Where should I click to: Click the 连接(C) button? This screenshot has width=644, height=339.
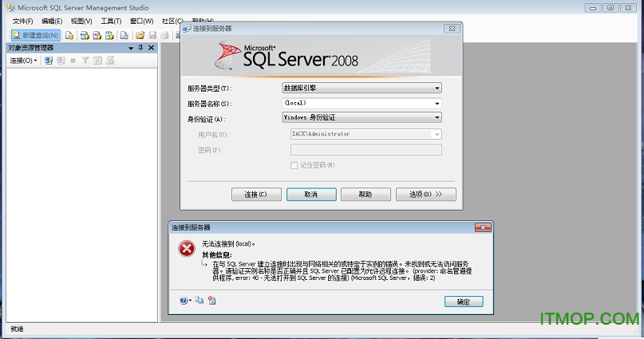(x=256, y=194)
